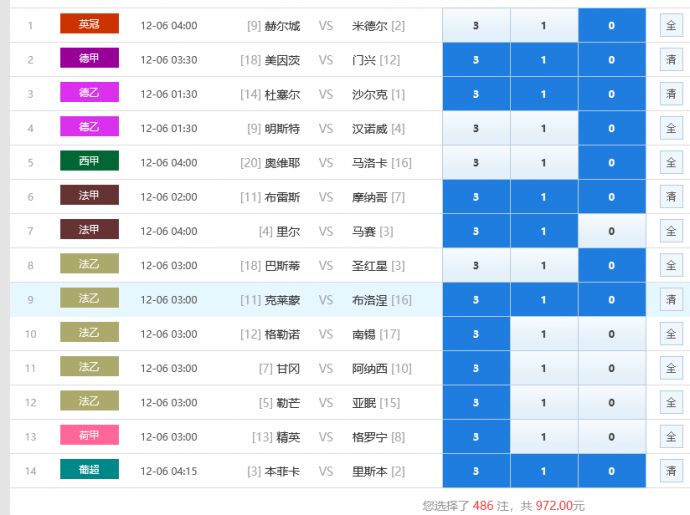The width and height of the screenshot is (690, 515).
Task: Clear selections for 精英 vs 格罗宁
Action: (671, 437)
